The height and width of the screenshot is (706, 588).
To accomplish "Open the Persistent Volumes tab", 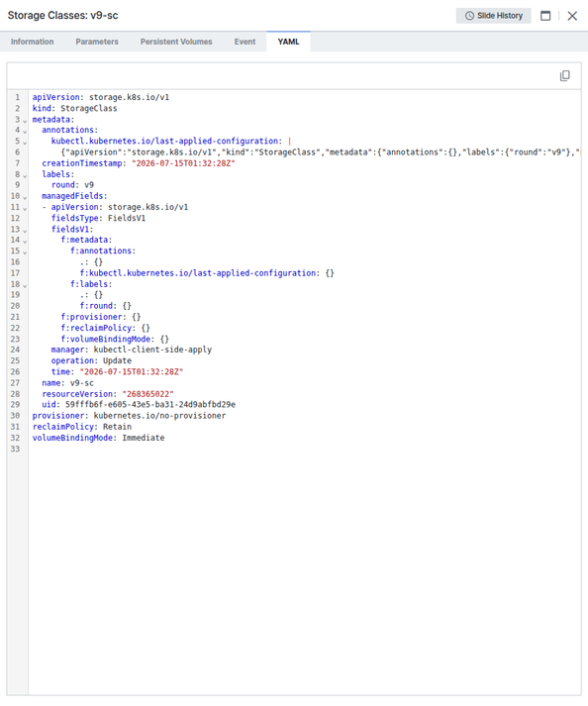I will [176, 42].
